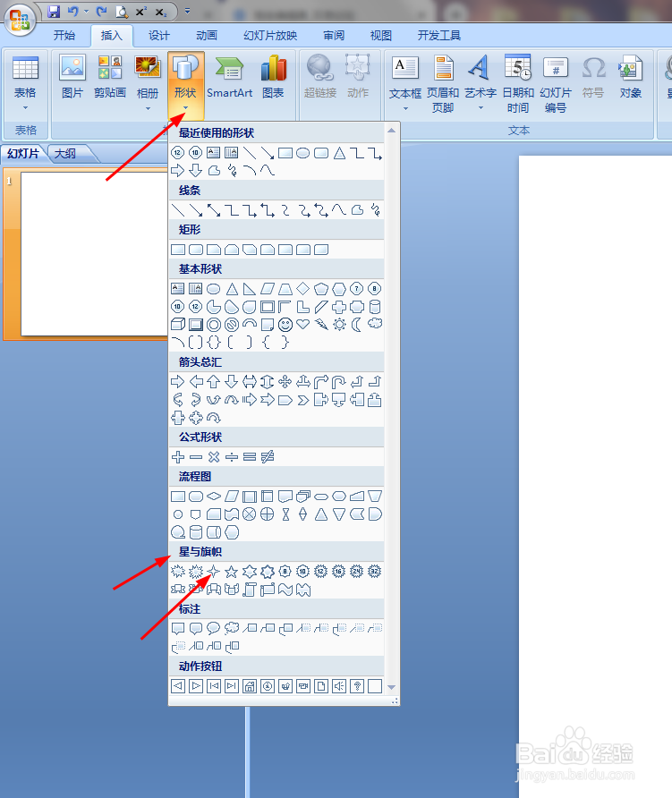Select the moon basic shape
Image resolution: width=672 pixels, height=798 pixels.
point(357,324)
